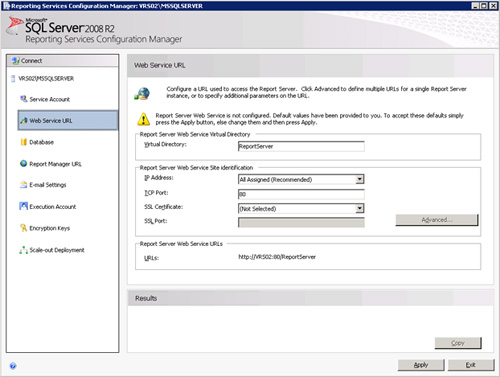Click the E-mail Settings envelope icon
500x377 pixels.
(23, 185)
